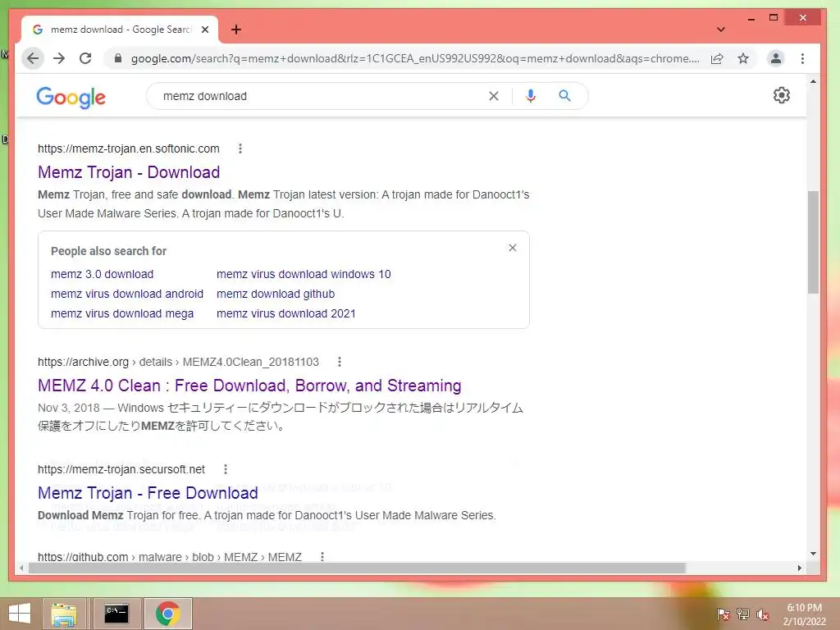The width and height of the screenshot is (840, 630).
Task: Bookmark this page with the star
Action: [x=743, y=58]
